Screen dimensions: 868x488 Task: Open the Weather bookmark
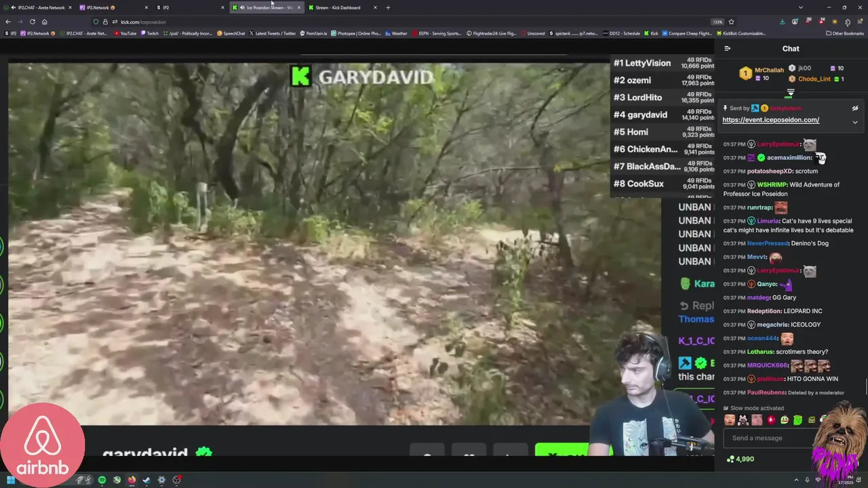[x=396, y=33]
